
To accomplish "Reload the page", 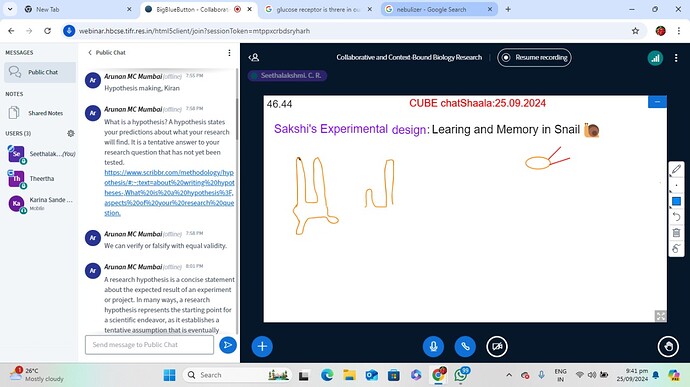I will click(48, 31).
